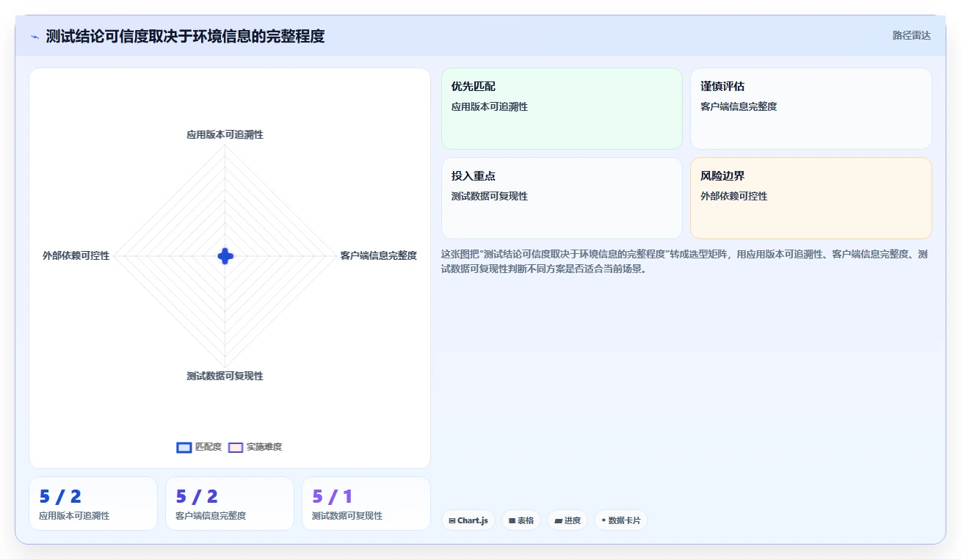Click the 进度 tag
The width and height of the screenshot is (961, 560).
click(567, 520)
